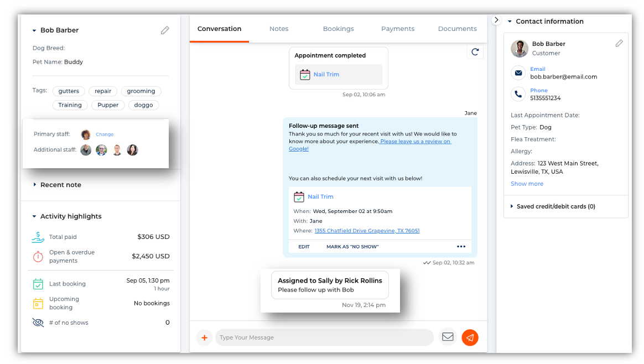644x364 pixels.
Task: Click the pencil icon next to Bob Barber heading
Action: [x=165, y=30]
